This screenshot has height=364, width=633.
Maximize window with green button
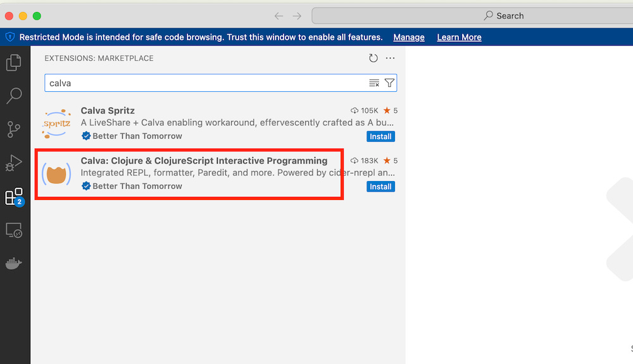(37, 16)
